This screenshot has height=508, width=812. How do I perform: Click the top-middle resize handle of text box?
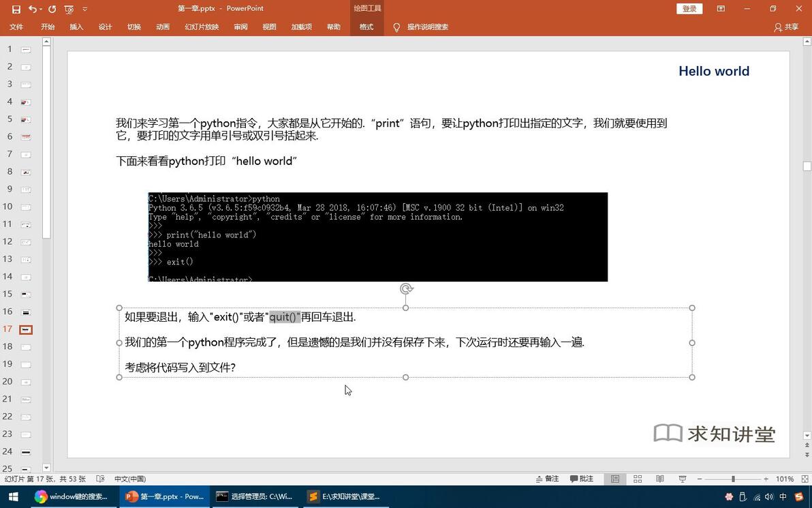coord(405,308)
